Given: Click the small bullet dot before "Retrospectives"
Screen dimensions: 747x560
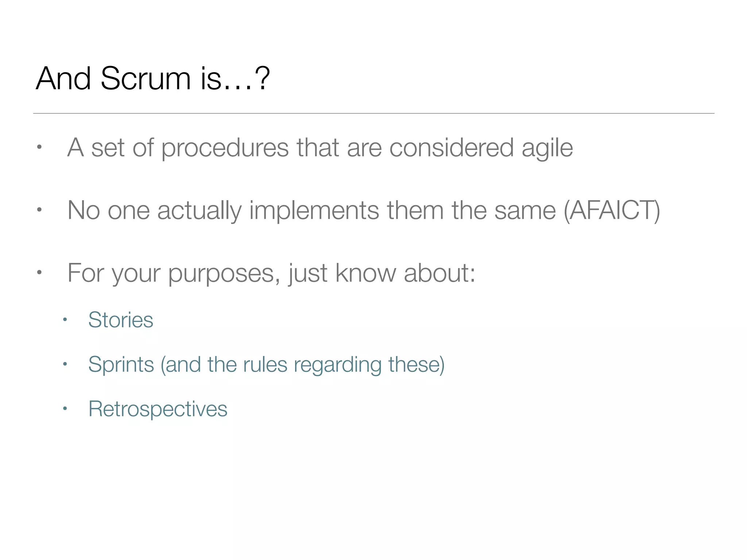Looking at the screenshot, I should coord(65,409).
